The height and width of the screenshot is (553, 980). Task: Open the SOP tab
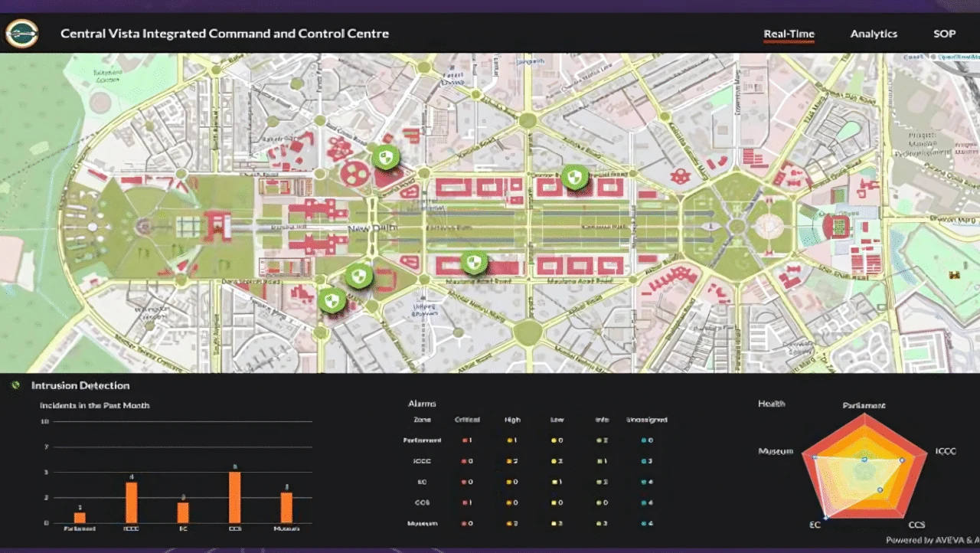click(x=944, y=34)
